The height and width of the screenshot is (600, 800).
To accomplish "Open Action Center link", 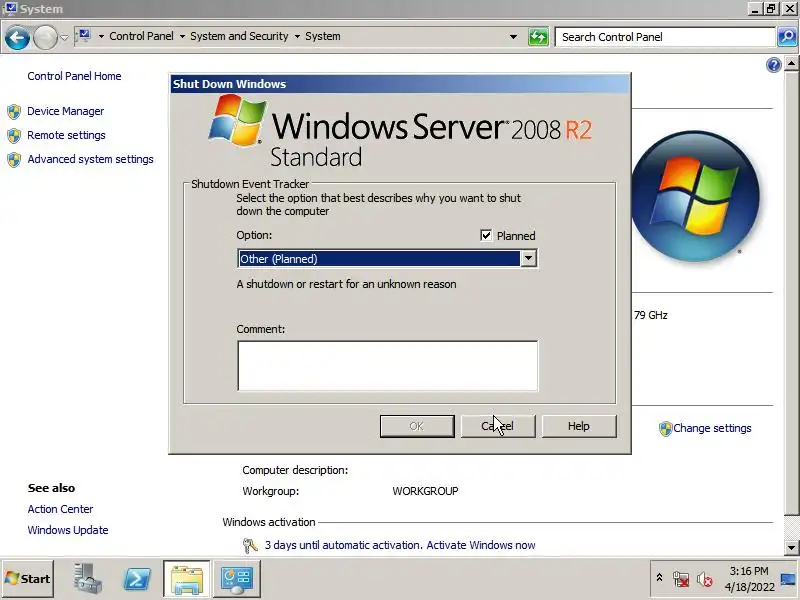I will 60,509.
